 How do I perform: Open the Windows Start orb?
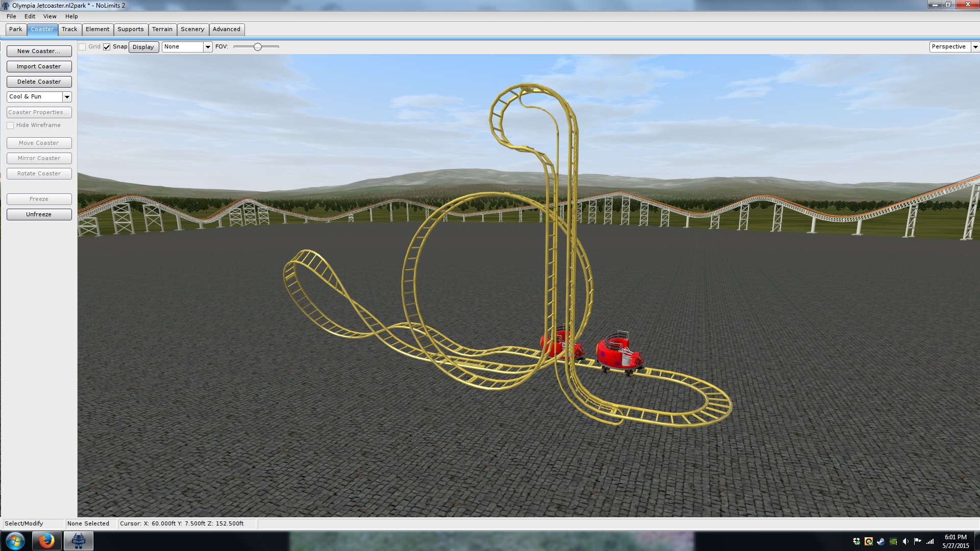(x=15, y=541)
